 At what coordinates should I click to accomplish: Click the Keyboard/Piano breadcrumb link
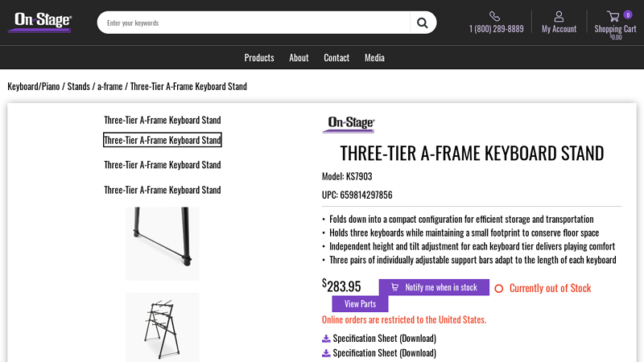pyautogui.click(x=34, y=86)
